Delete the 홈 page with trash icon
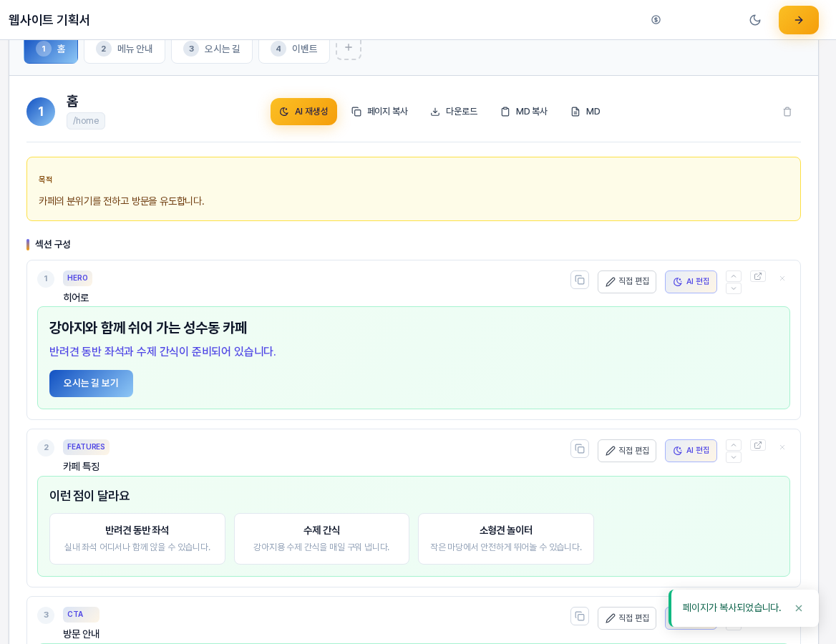This screenshot has width=836, height=644. (787, 112)
